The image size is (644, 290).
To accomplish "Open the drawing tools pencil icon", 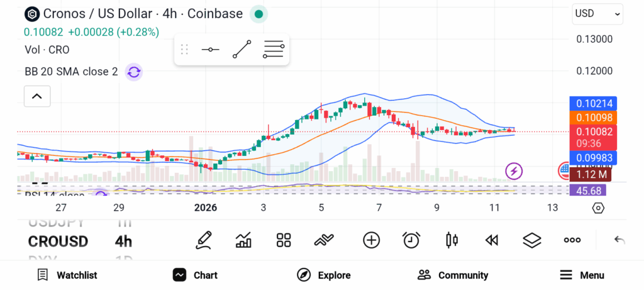I will pos(204,240).
